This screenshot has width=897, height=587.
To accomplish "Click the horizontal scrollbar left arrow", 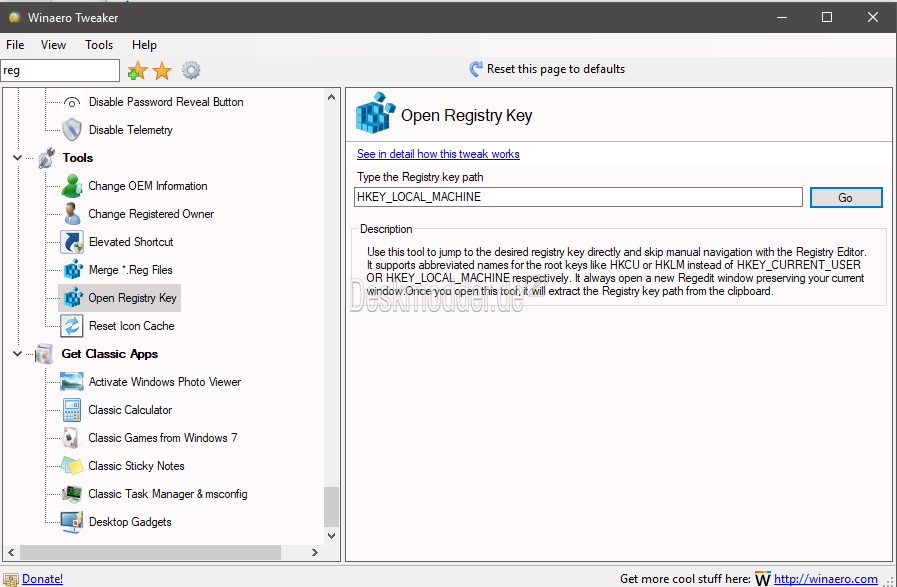I will tap(11, 553).
